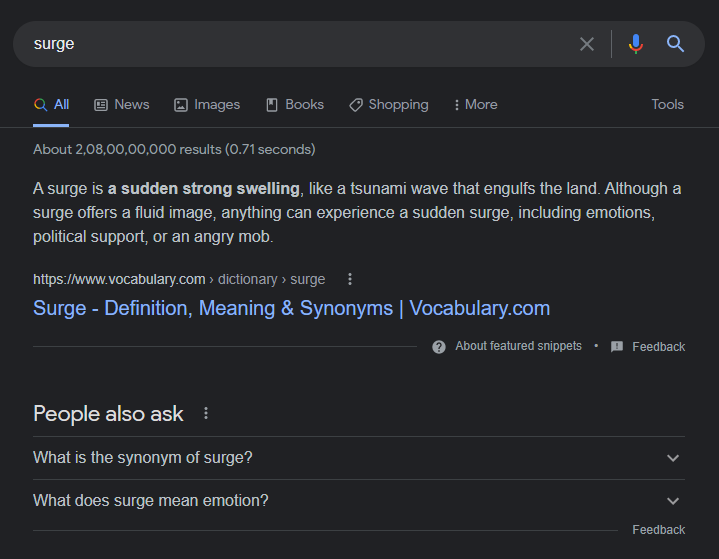Switch to the News tab
The height and width of the screenshot is (559, 719).
122,105
